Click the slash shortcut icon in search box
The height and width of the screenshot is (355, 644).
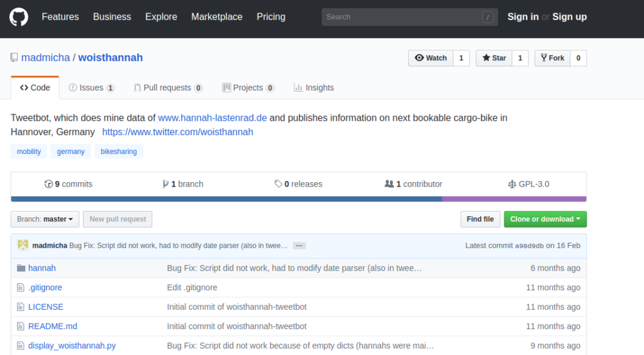487,17
